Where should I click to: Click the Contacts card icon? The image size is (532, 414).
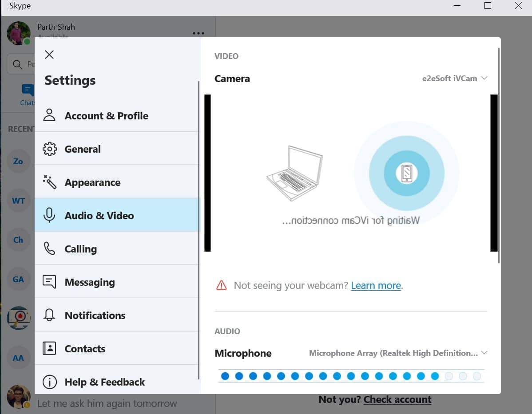pyautogui.click(x=49, y=348)
